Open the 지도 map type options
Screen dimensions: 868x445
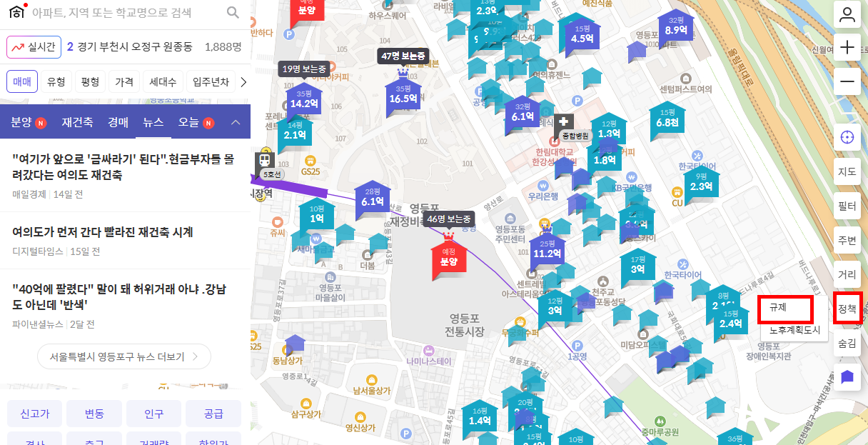click(x=847, y=171)
